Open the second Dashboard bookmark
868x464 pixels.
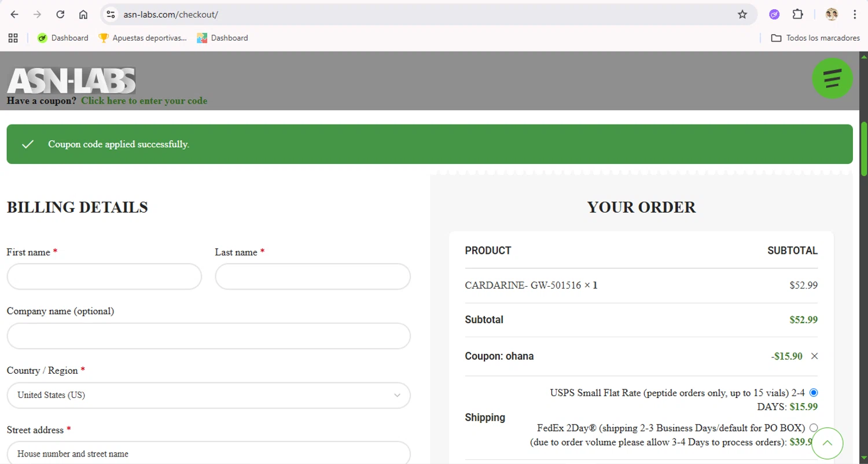pyautogui.click(x=222, y=38)
